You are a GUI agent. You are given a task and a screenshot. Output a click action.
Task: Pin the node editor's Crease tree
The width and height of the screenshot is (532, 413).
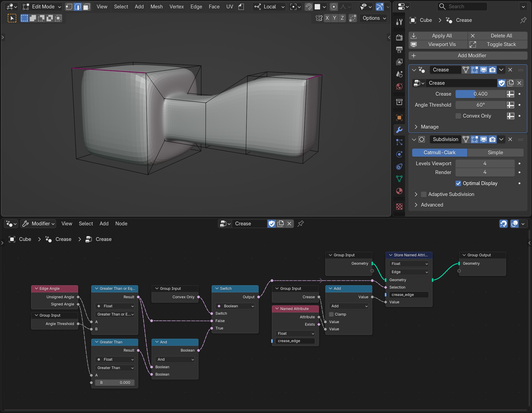[x=301, y=223]
